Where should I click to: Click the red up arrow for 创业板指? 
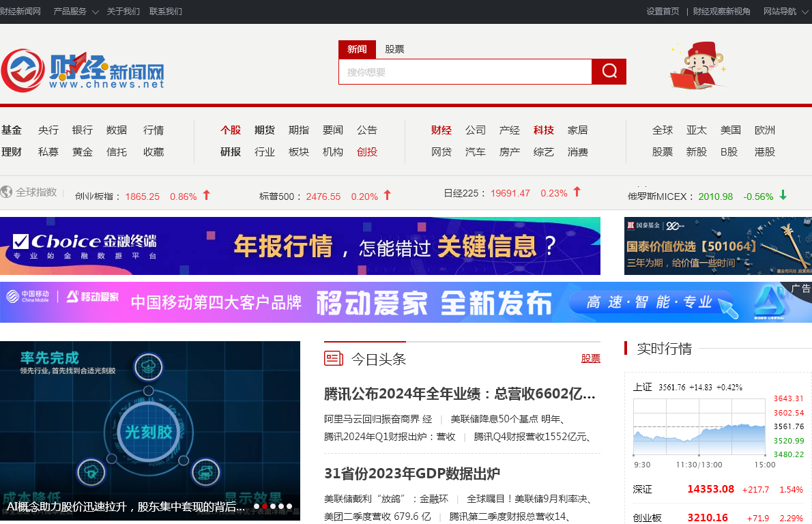(207, 195)
